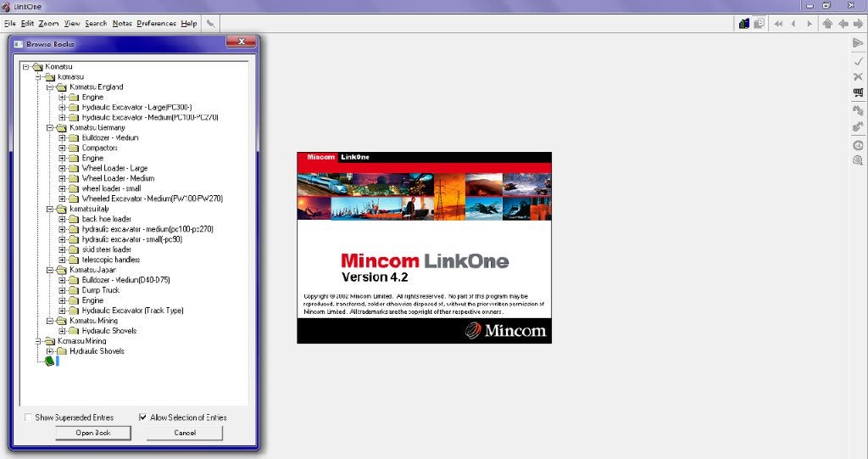Open the Browse Books toolbar icon
Viewport: 868px width, 459px height.
click(744, 23)
